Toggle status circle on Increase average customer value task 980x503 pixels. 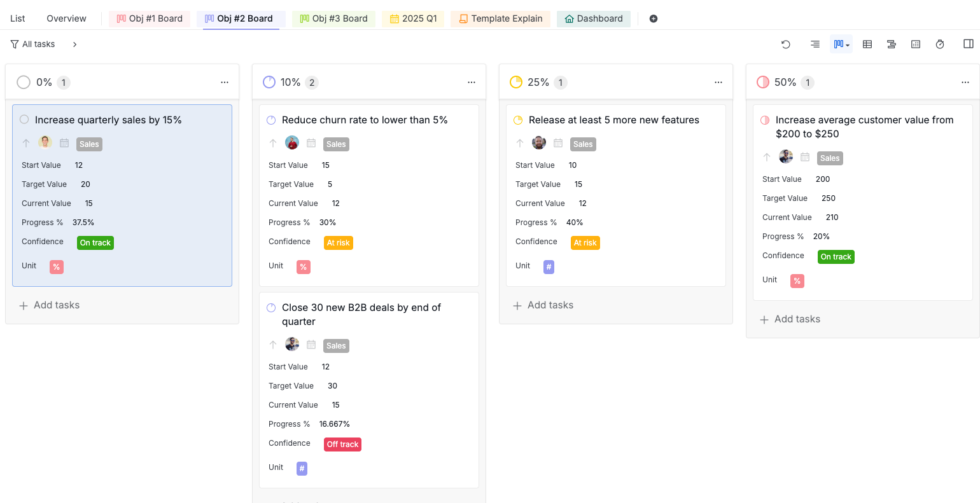tap(765, 120)
